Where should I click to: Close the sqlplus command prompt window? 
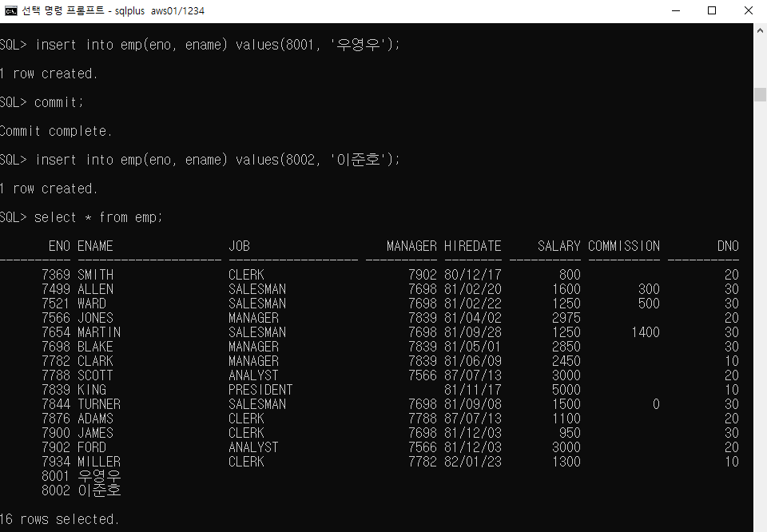coord(749,10)
